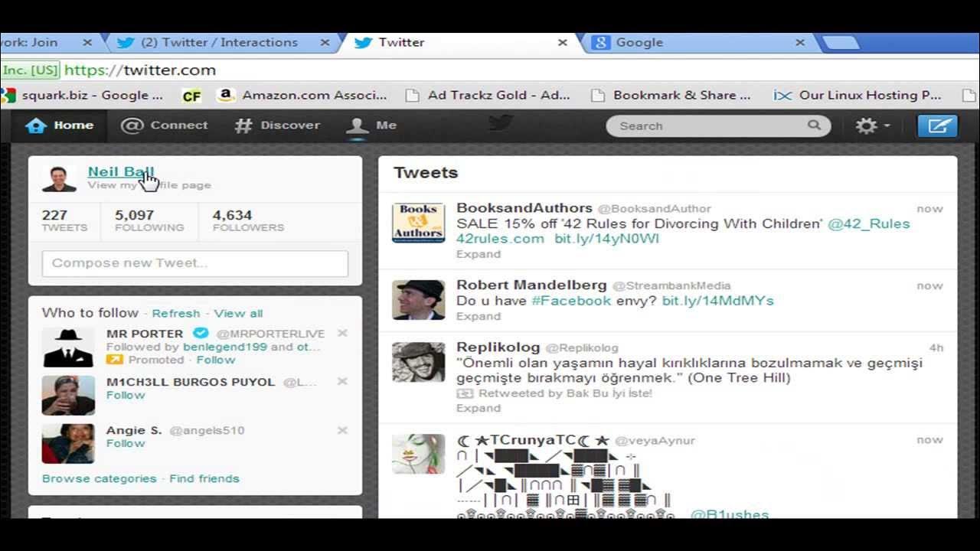The height and width of the screenshot is (551, 980).
Task: Click MR PORTER verified badge
Action: 200,334
